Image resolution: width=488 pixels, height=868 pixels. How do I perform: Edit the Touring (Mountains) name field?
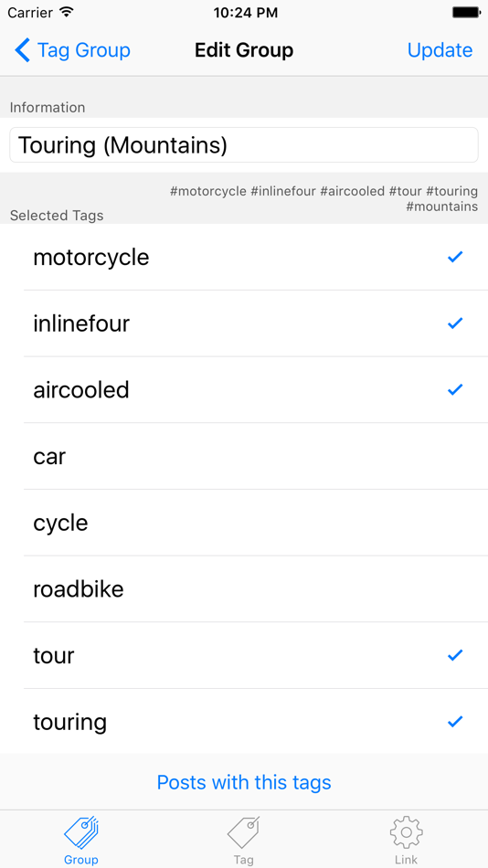(244, 145)
